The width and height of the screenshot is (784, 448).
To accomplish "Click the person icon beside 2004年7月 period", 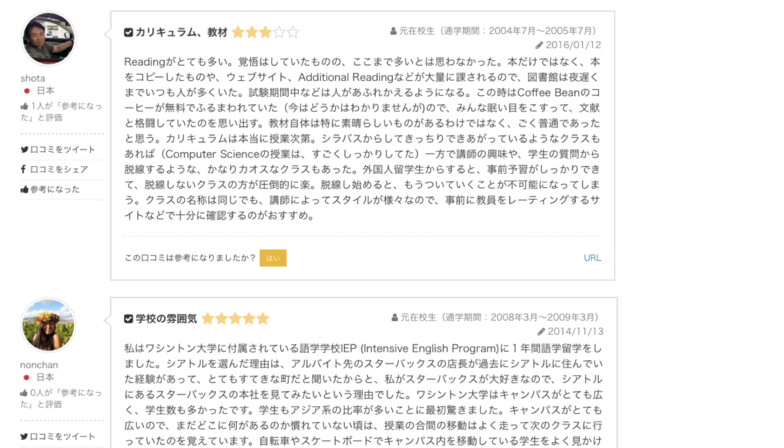I will pos(394,31).
